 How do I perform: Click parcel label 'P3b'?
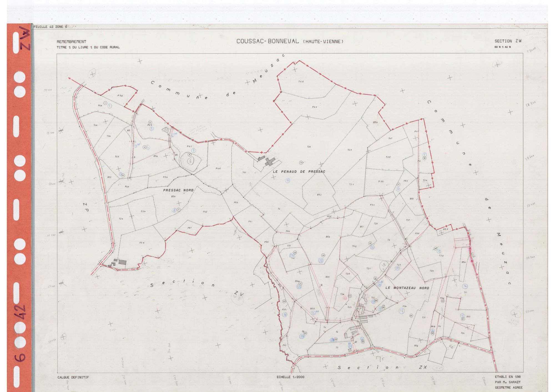click(x=381, y=182)
